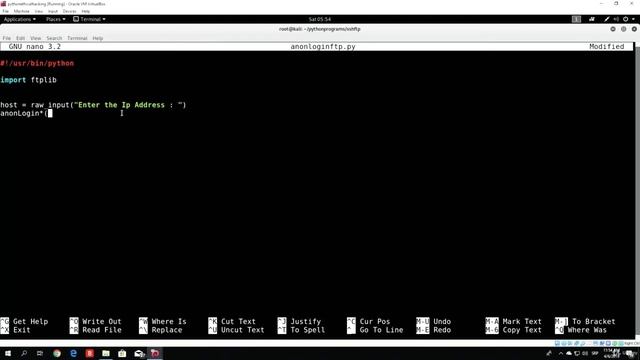Launch Chrome from the Windows taskbar
Image resolution: width=640 pixels, height=360 pixels.
pyautogui.click(x=57, y=353)
